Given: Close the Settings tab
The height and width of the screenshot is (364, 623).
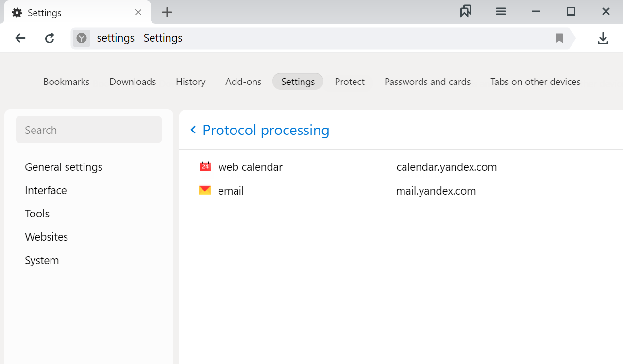Looking at the screenshot, I should (138, 12).
